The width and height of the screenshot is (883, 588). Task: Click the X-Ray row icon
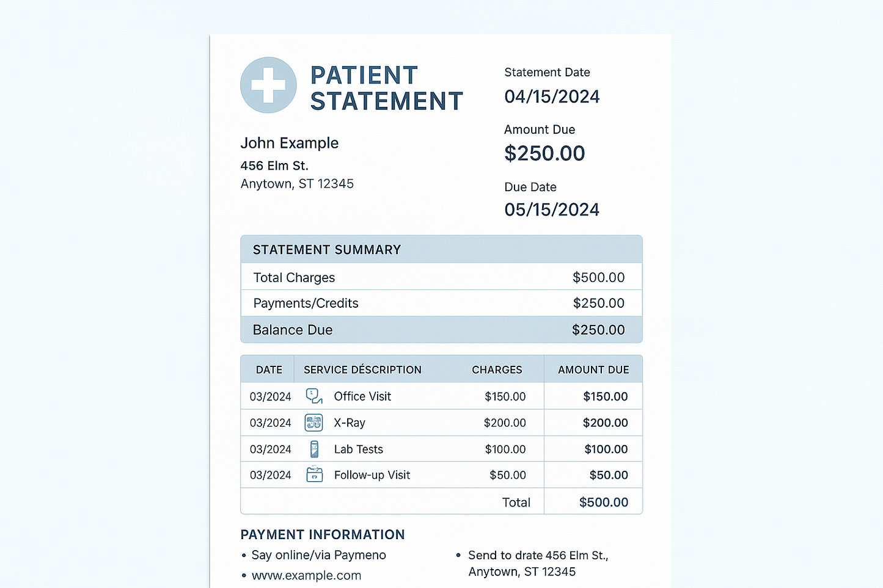click(313, 423)
